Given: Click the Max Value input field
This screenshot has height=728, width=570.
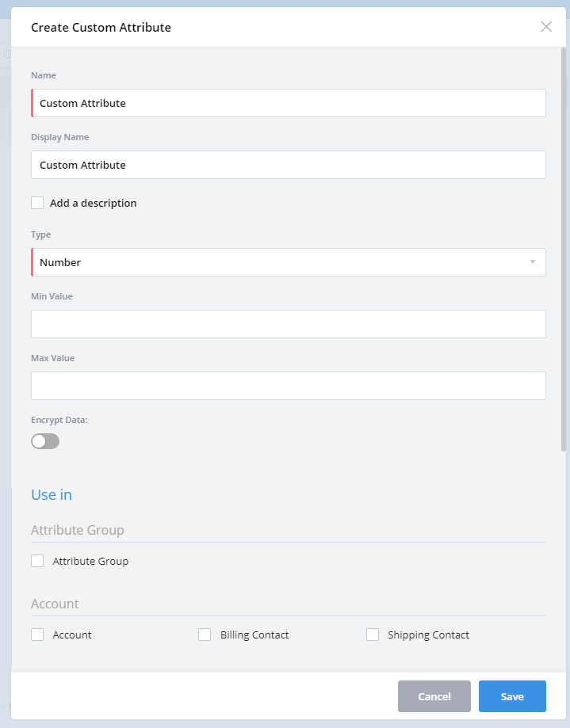Looking at the screenshot, I should [x=289, y=386].
